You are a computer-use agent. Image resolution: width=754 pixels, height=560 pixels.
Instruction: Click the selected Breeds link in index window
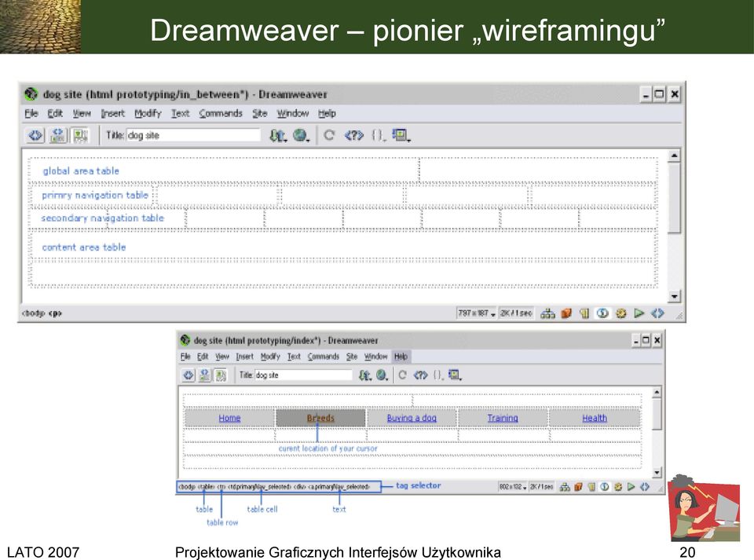(x=320, y=418)
